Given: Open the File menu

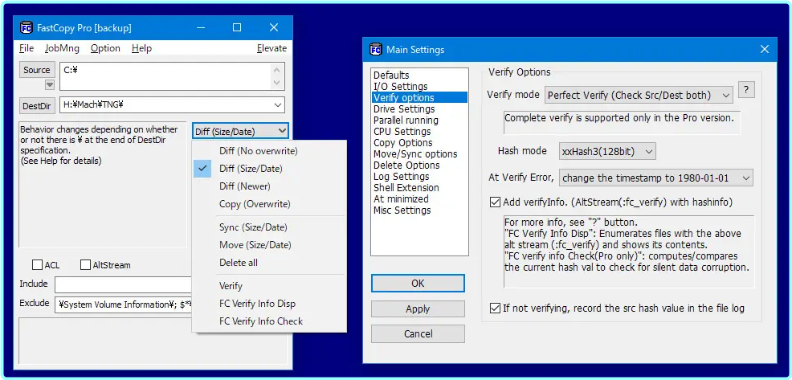Looking at the screenshot, I should (26, 49).
